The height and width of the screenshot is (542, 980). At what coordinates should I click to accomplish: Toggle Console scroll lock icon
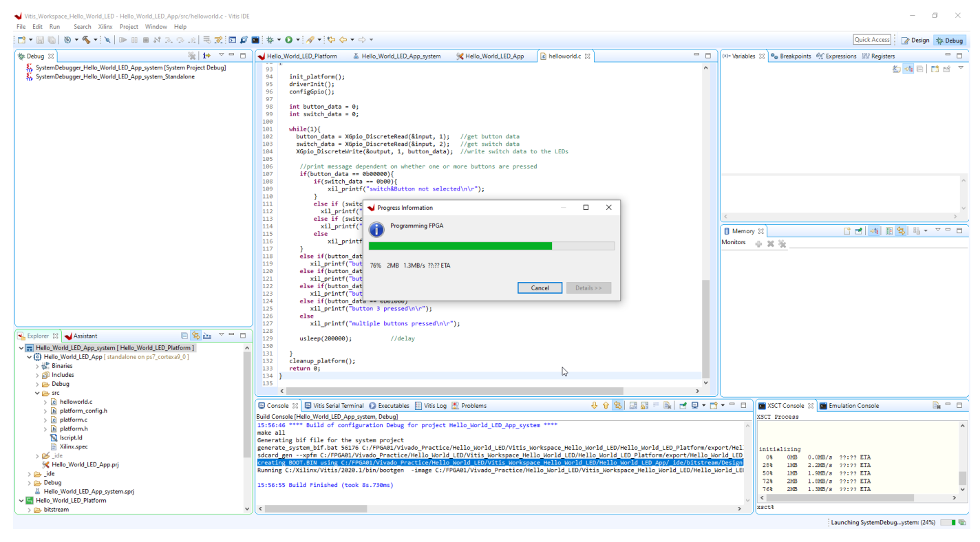tap(643, 406)
